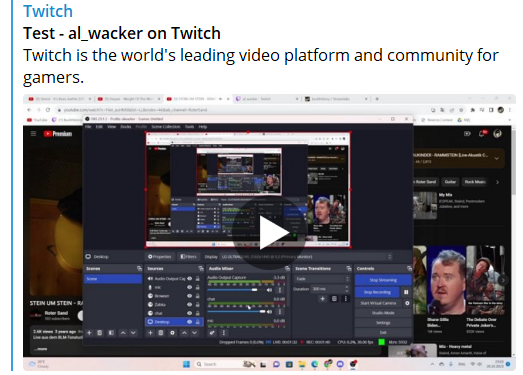The width and height of the screenshot is (523, 375).
Task: Open the View menu in OBS
Action: [x=111, y=127]
